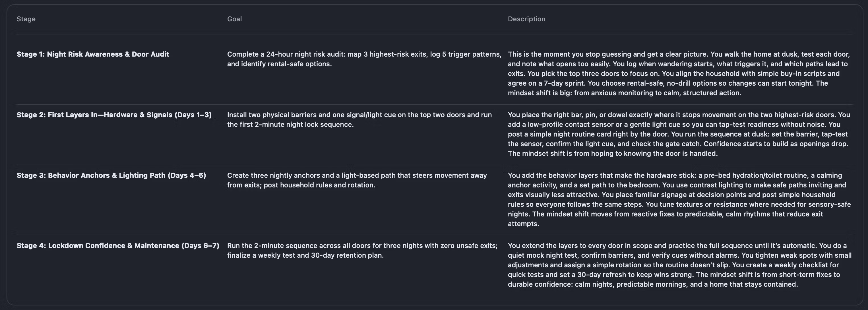Click 'Confidence starts to build as openings drop'

[x=775, y=144]
